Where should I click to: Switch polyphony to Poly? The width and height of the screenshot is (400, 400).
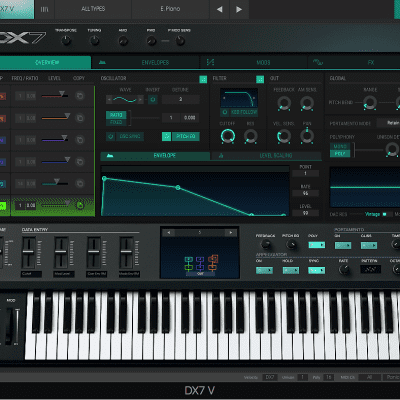(x=340, y=154)
